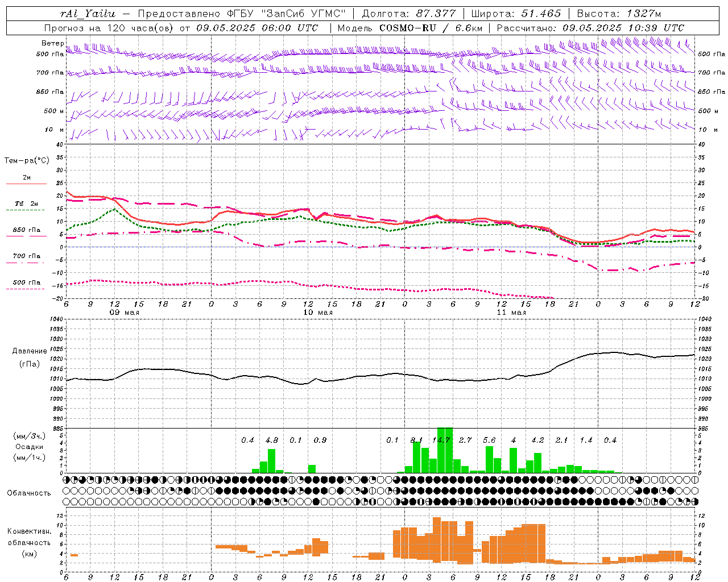
Task: Click the green dashed line sample under Td 2м
Action: click(x=25, y=210)
